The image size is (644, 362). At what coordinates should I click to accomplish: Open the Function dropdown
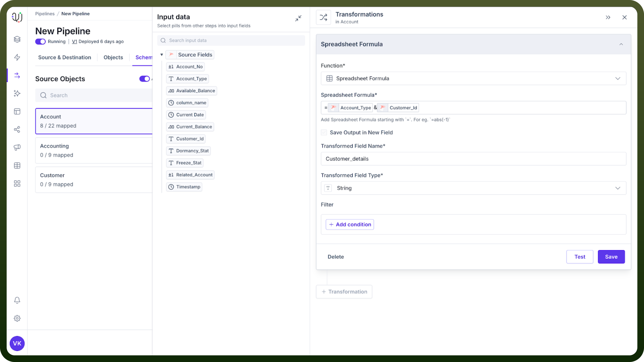pos(473,78)
